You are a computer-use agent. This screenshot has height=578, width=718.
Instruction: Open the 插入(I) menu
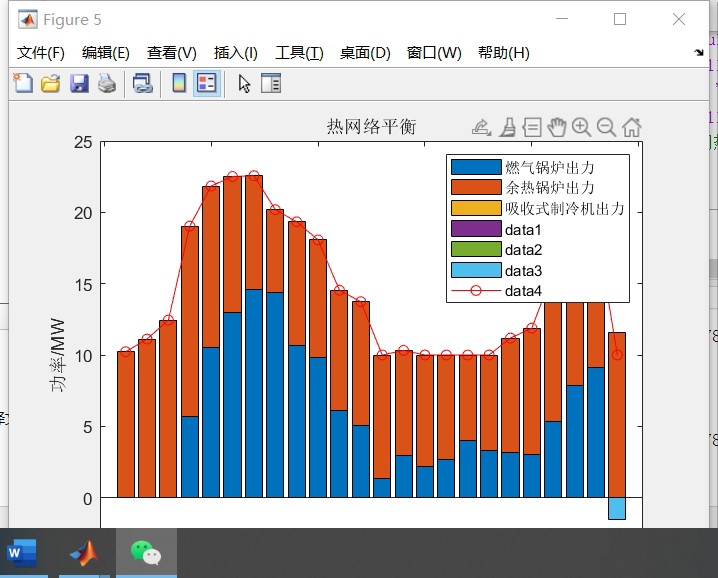coord(236,53)
